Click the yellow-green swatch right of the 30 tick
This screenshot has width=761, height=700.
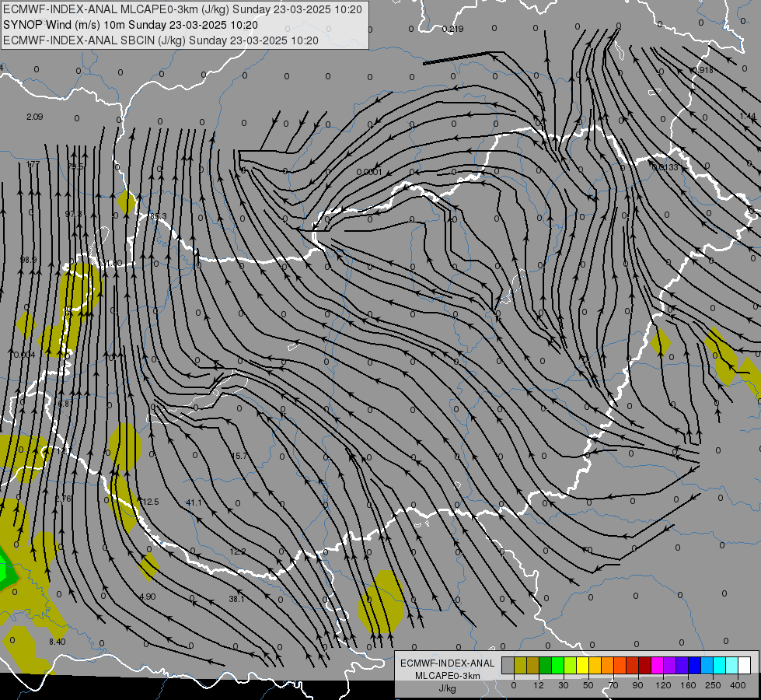coord(571,665)
